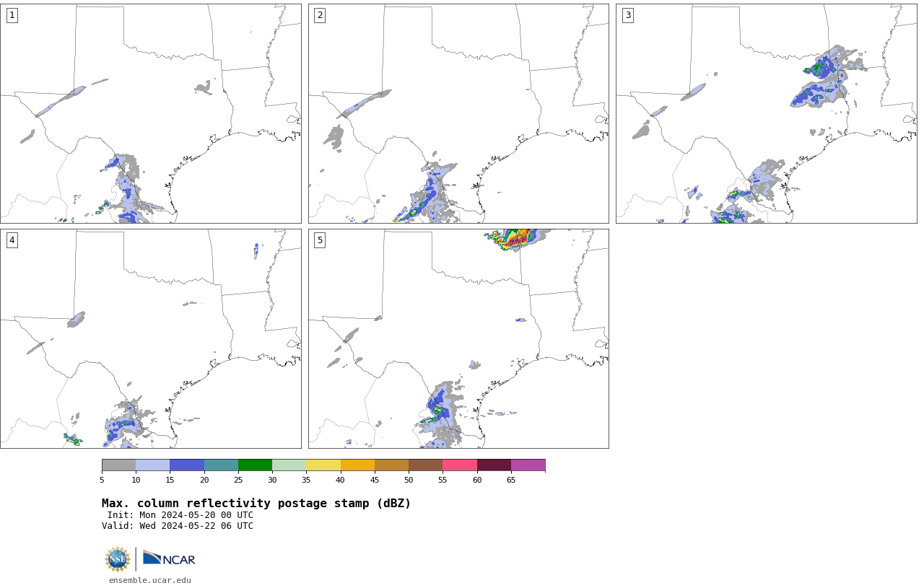The width and height of the screenshot is (924, 588).
Task: Click the colorbar tick label 30
Action: point(272,480)
